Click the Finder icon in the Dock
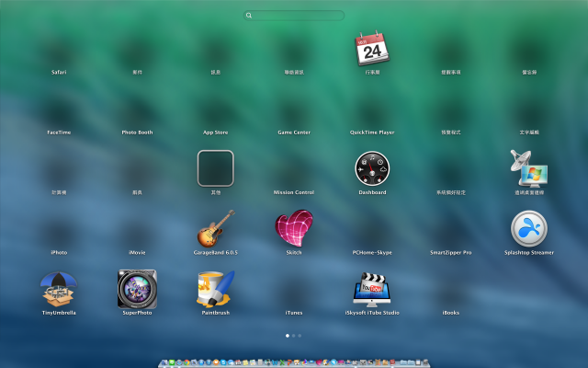Image resolution: width=588 pixels, height=368 pixels. tap(164, 362)
